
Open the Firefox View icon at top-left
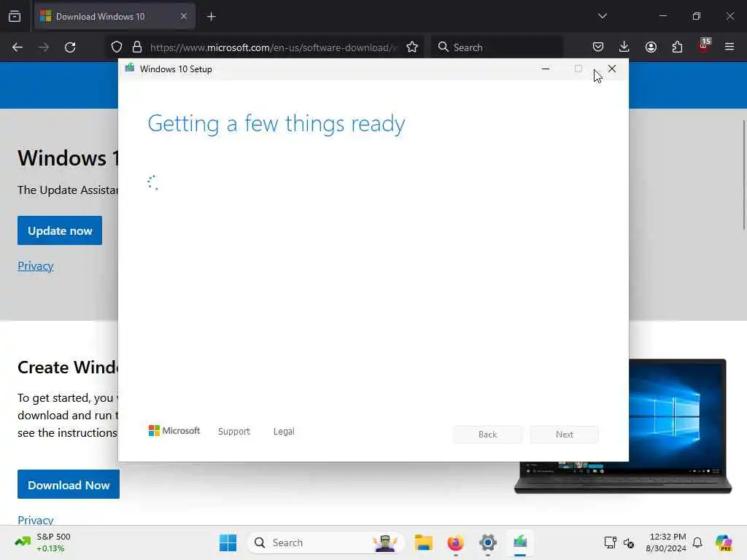point(15,16)
